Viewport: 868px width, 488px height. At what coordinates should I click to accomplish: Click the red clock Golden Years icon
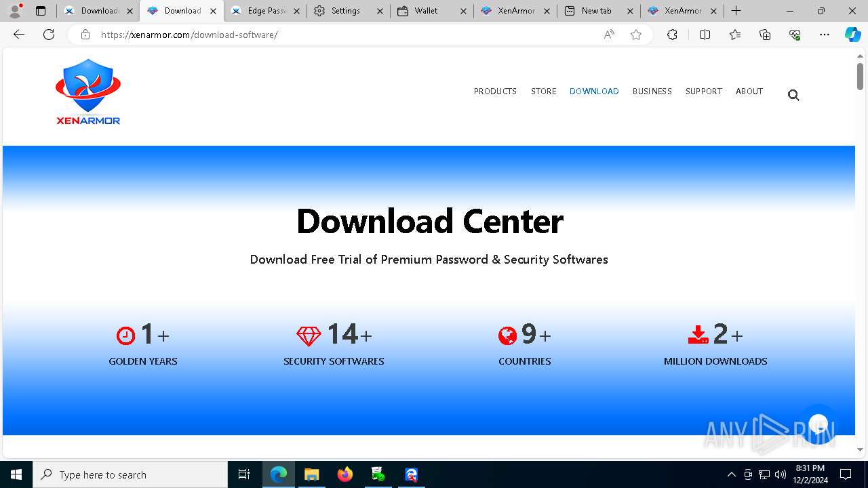[x=125, y=335]
